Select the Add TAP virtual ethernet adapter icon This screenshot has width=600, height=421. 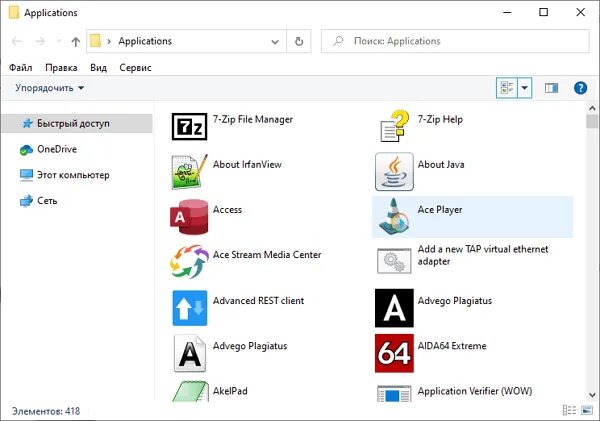click(394, 261)
